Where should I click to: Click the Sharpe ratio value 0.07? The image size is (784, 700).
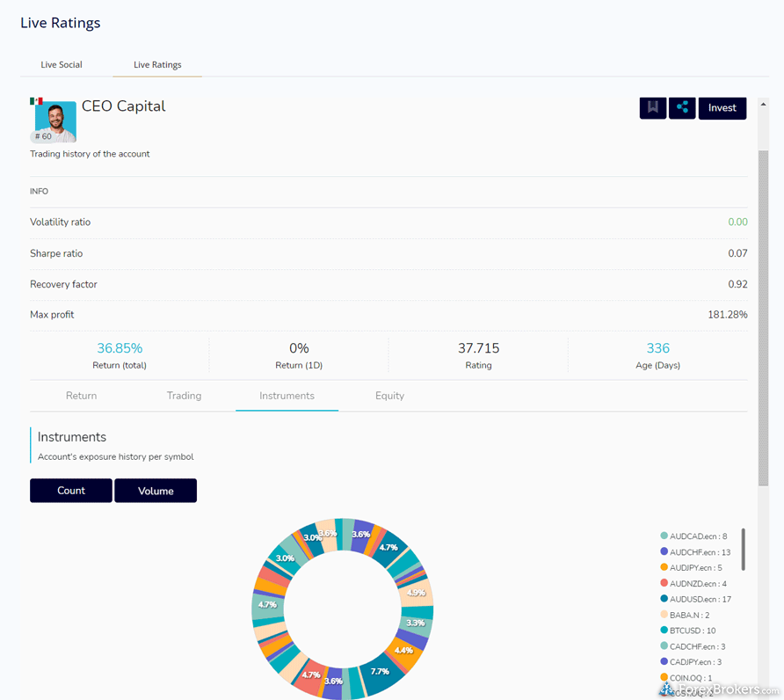[737, 253]
